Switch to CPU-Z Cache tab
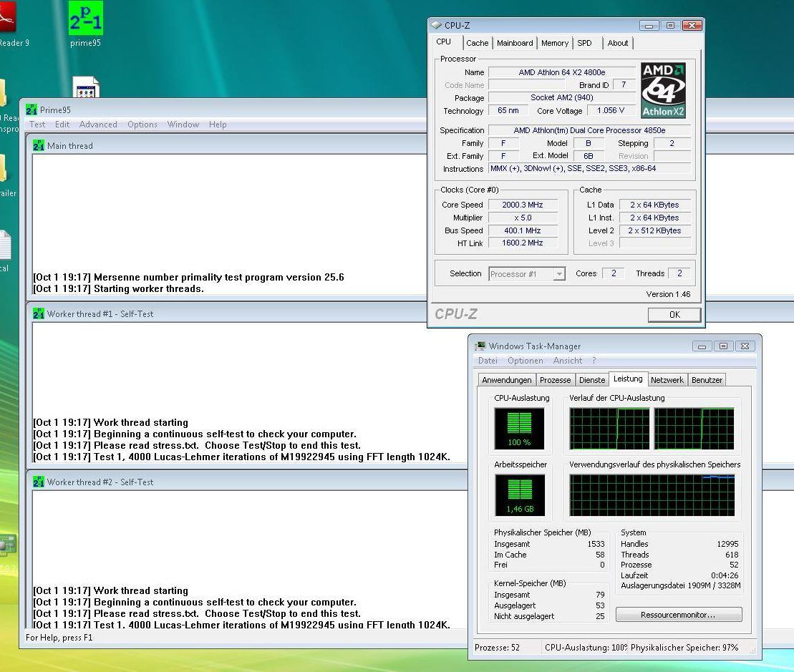The width and height of the screenshot is (794, 672). pos(478,44)
